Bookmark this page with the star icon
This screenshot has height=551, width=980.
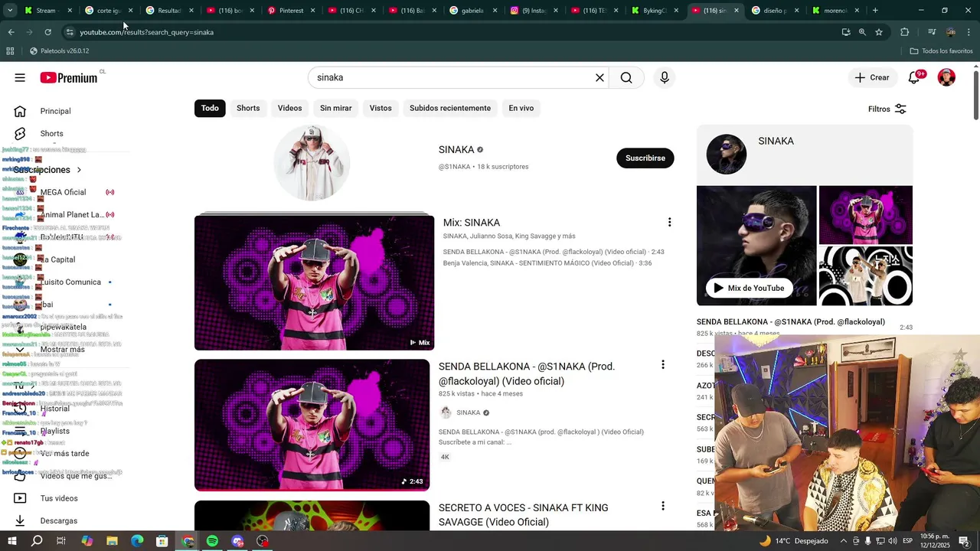(x=879, y=32)
